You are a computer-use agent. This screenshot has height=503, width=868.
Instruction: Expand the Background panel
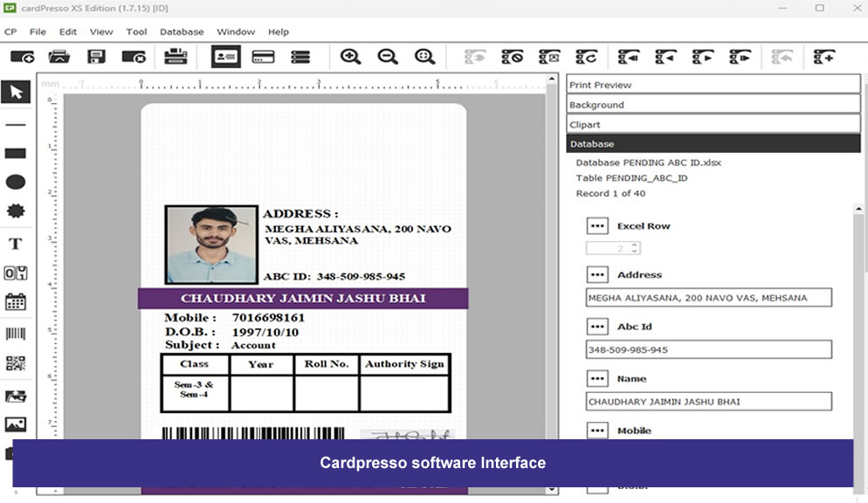pyautogui.click(x=713, y=105)
